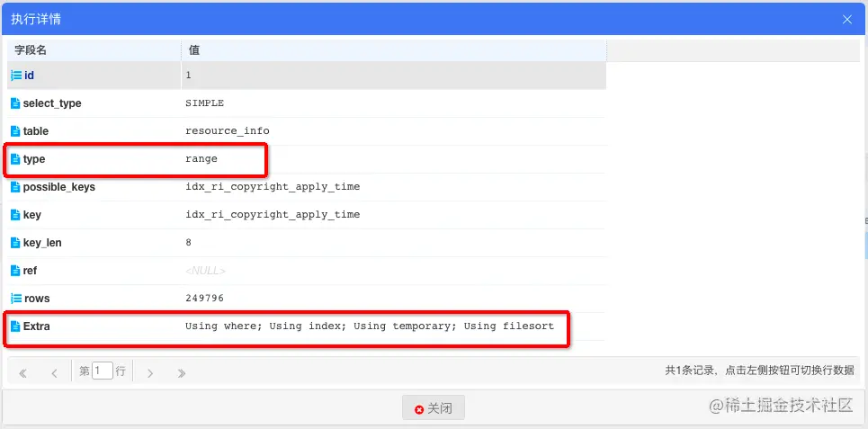This screenshot has height=429, width=868.
Task: Select the ref field name
Action: [x=30, y=271]
